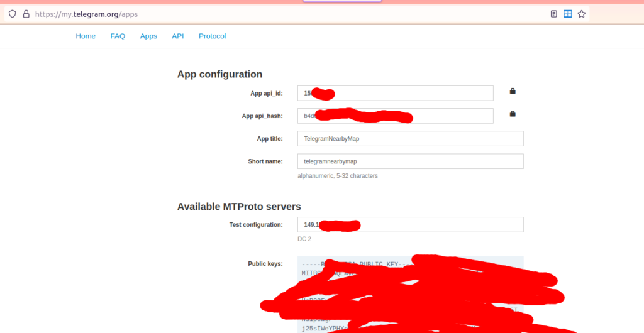Click the 'alphanumeric, 5-32 characters' hint text
Screen dimensions: 644x333
click(x=338, y=176)
